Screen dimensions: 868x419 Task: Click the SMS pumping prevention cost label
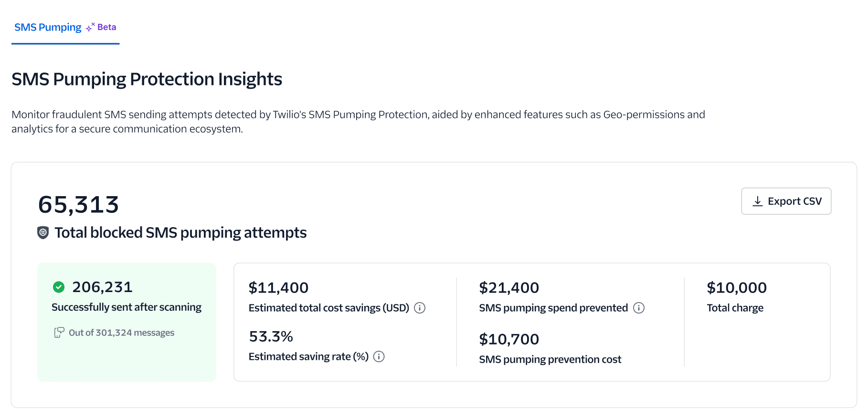click(x=550, y=360)
